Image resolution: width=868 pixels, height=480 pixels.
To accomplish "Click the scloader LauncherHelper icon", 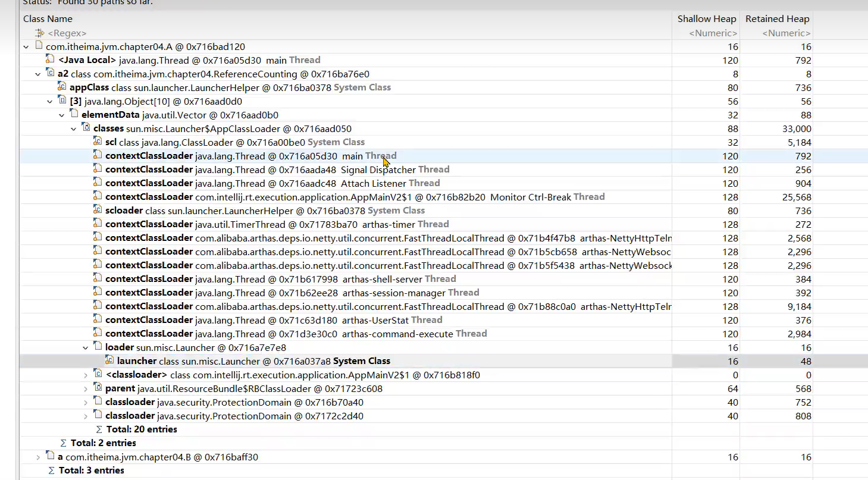I will 98,210.
